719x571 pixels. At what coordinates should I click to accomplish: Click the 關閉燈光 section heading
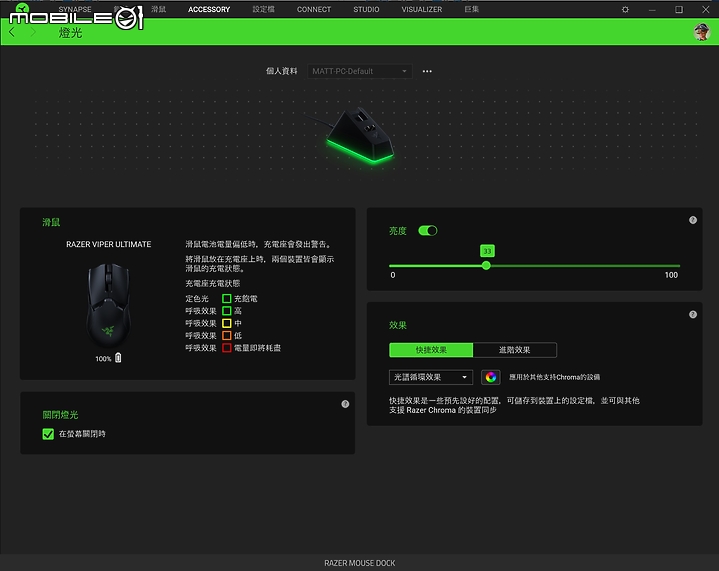coord(60,415)
